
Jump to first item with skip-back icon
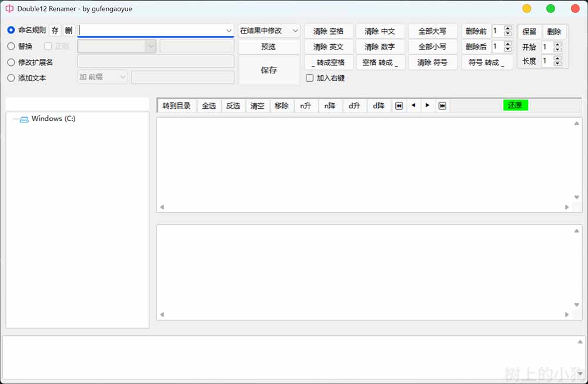399,106
